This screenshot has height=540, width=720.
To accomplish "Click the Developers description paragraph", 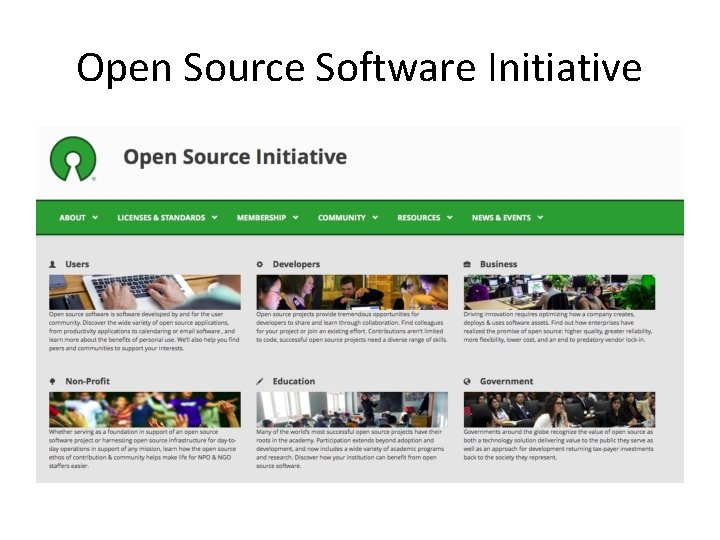I will (x=352, y=327).
